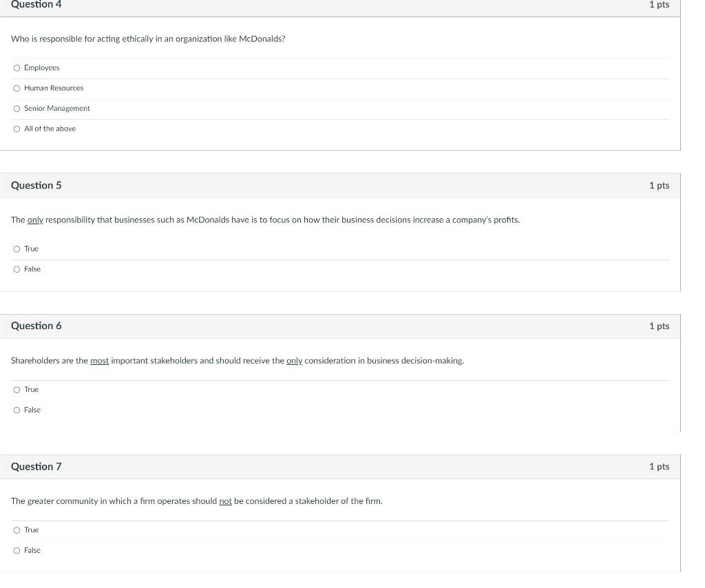Pick Senior Management radio in Question 4
705x588 pixels.
17,108
